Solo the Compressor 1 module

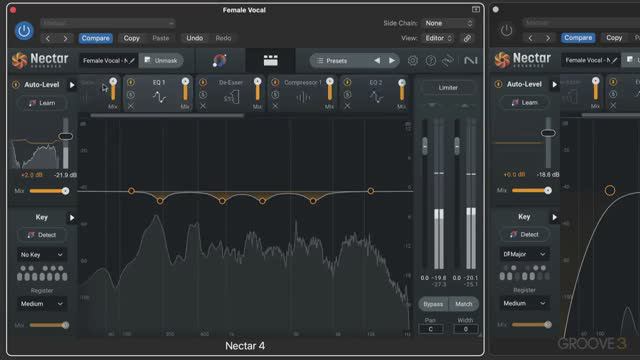point(275,95)
